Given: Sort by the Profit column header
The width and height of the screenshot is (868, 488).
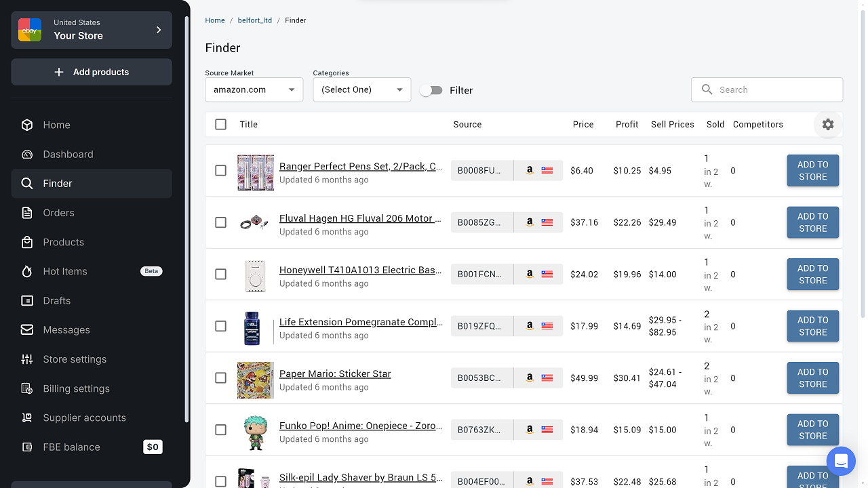Looking at the screenshot, I should tap(627, 125).
